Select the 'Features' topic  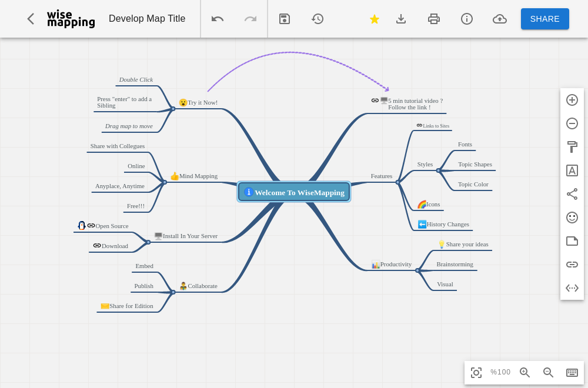click(x=382, y=176)
